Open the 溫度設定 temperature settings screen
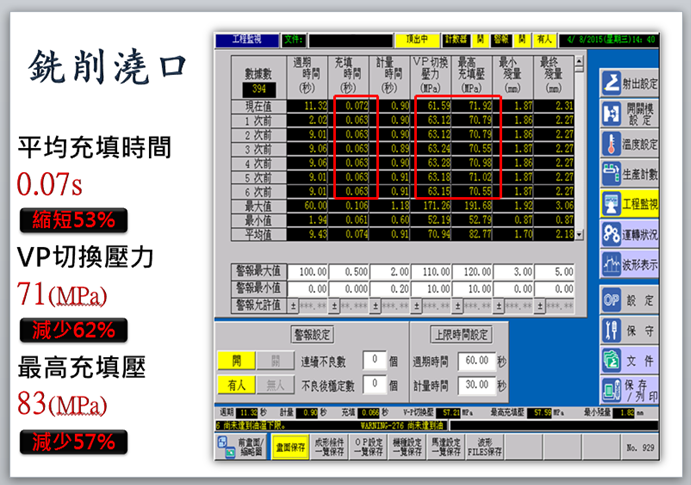Screen dimensions: 691x485 (629, 144)
